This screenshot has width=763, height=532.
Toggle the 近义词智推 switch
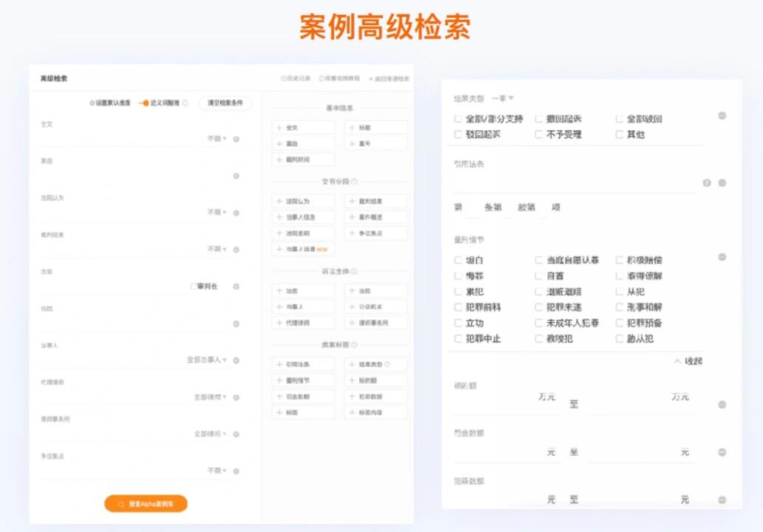pos(144,103)
